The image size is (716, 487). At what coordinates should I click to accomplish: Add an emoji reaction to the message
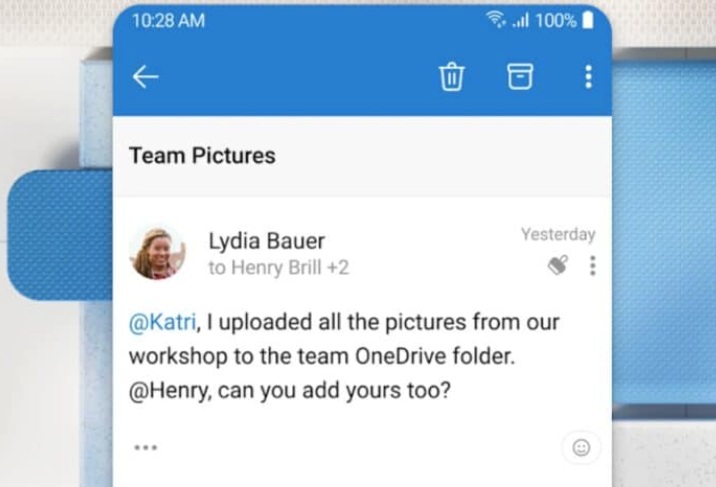[x=581, y=448]
